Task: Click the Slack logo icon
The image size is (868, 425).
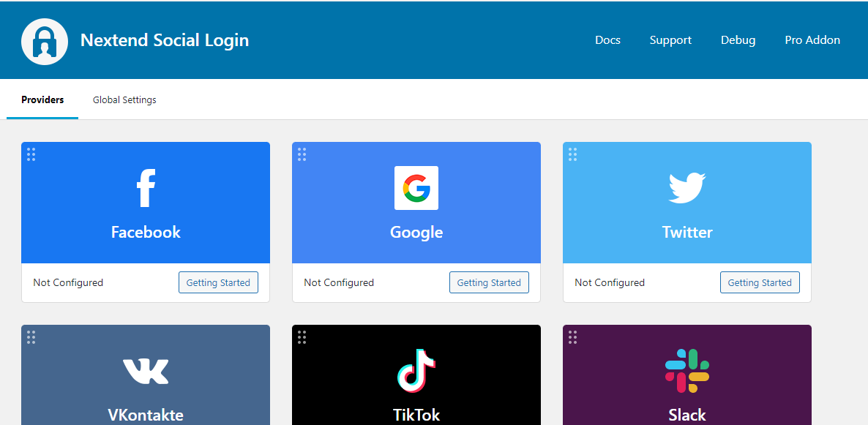Action: (686, 371)
